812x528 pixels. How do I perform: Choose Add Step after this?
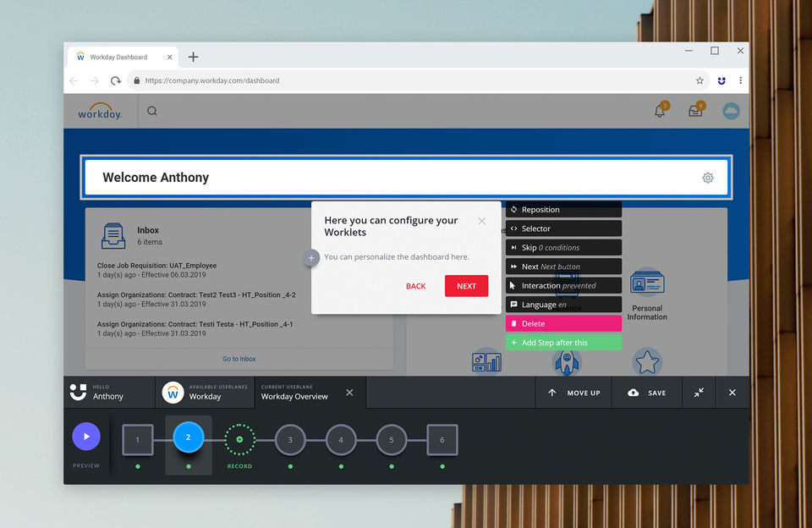[563, 343]
